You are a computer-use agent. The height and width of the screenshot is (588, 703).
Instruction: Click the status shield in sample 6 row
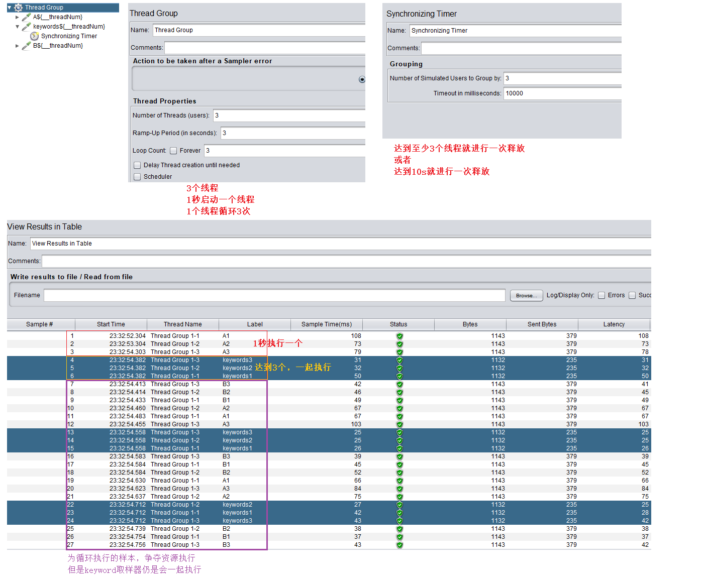point(399,377)
